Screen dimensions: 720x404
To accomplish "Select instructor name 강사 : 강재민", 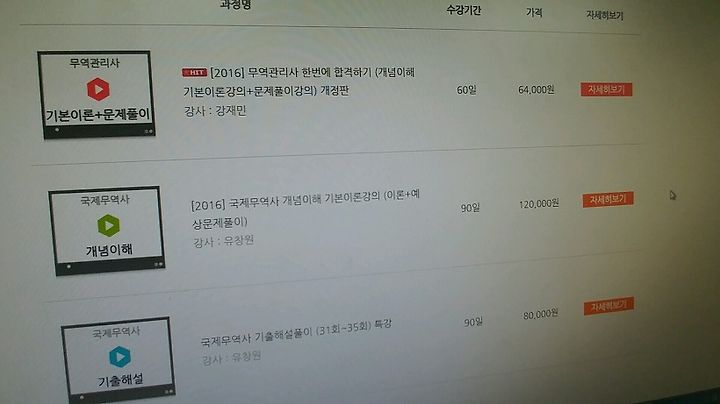I will [215, 111].
